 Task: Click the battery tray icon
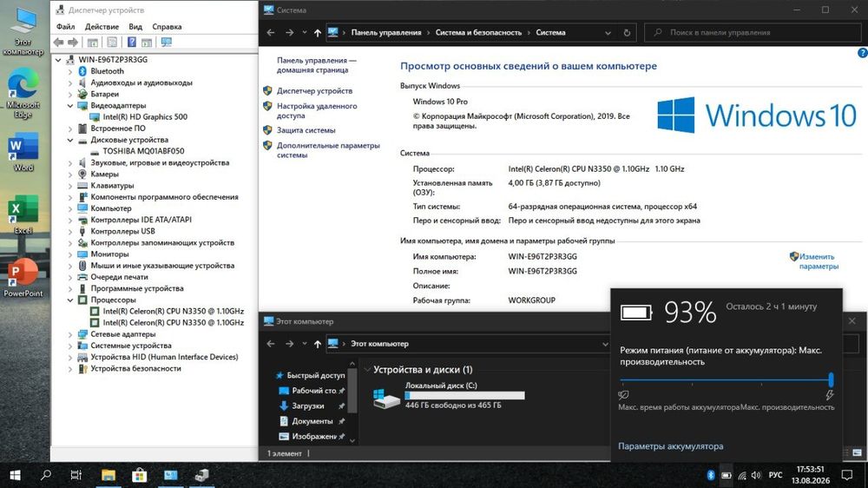727,475
